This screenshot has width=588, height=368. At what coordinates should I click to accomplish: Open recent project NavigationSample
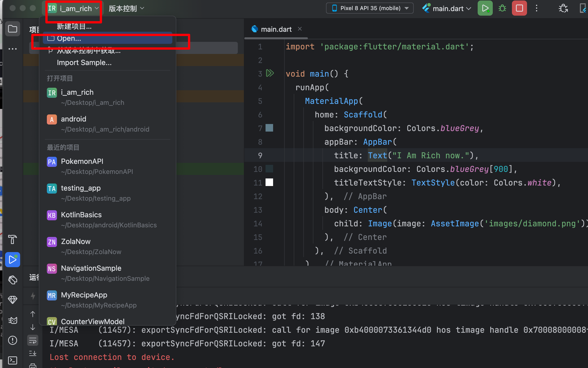pos(108,273)
